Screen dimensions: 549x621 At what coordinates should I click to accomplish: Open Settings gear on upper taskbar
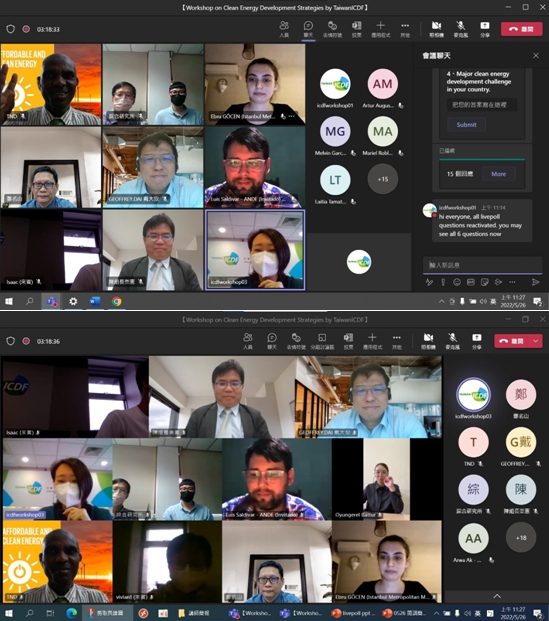point(73,301)
